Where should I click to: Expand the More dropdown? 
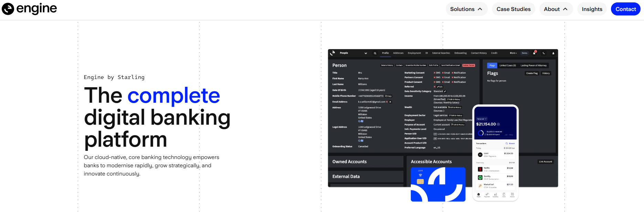click(513, 53)
